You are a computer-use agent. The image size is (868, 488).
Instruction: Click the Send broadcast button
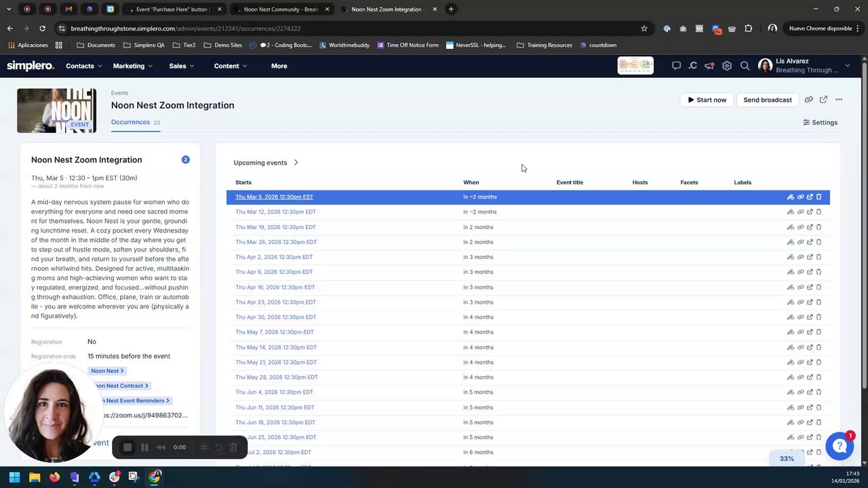(768, 100)
